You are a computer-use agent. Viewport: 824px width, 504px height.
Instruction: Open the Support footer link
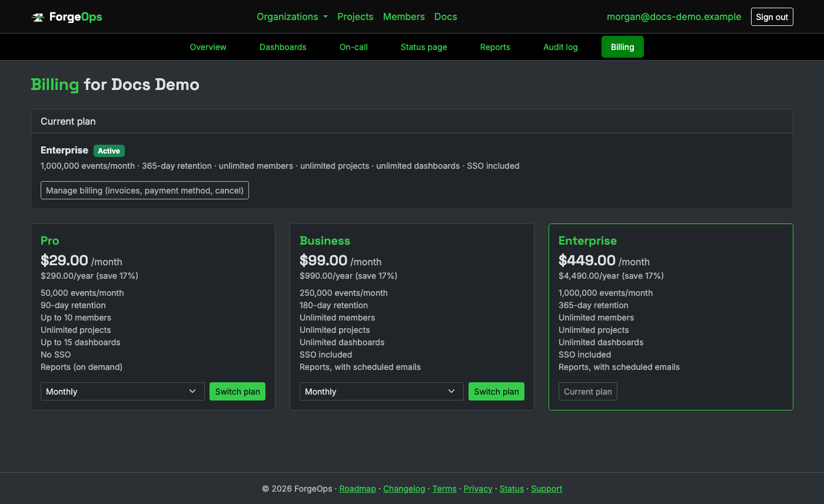pyautogui.click(x=546, y=489)
